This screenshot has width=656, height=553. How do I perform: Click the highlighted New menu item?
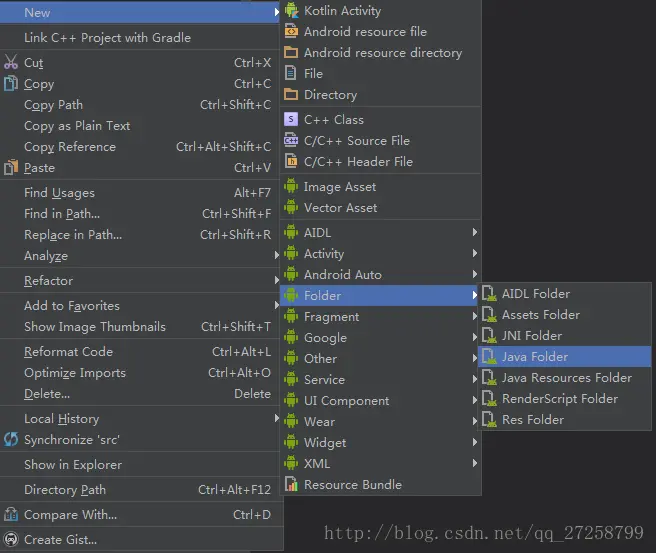pos(140,12)
